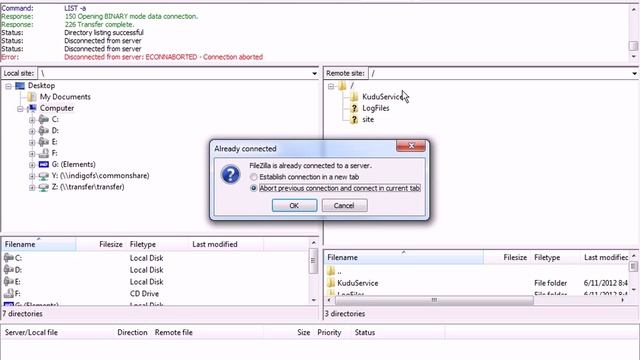Viewport: 640px width, 360px height.
Task: Click the ECONNABORTED error log line
Action: point(164,57)
